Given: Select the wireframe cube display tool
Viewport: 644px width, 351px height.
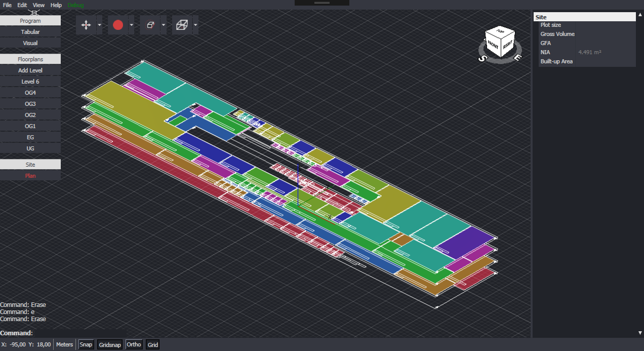Looking at the screenshot, I should click(x=182, y=25).
